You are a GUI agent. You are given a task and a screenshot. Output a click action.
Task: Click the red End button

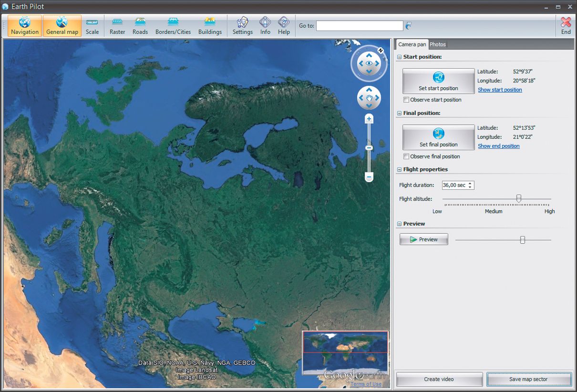pos(566,26)
